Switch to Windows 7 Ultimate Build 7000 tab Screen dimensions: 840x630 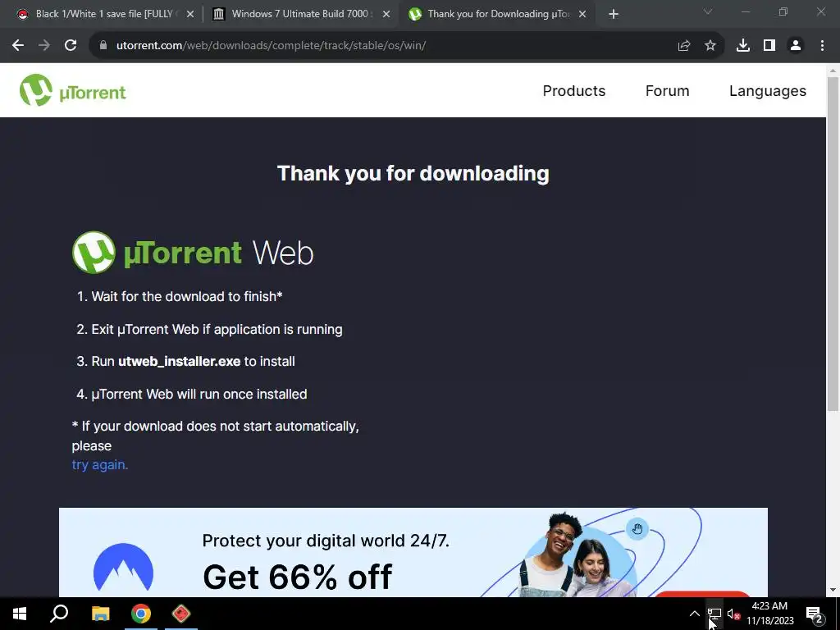click(x=300, y=14)
